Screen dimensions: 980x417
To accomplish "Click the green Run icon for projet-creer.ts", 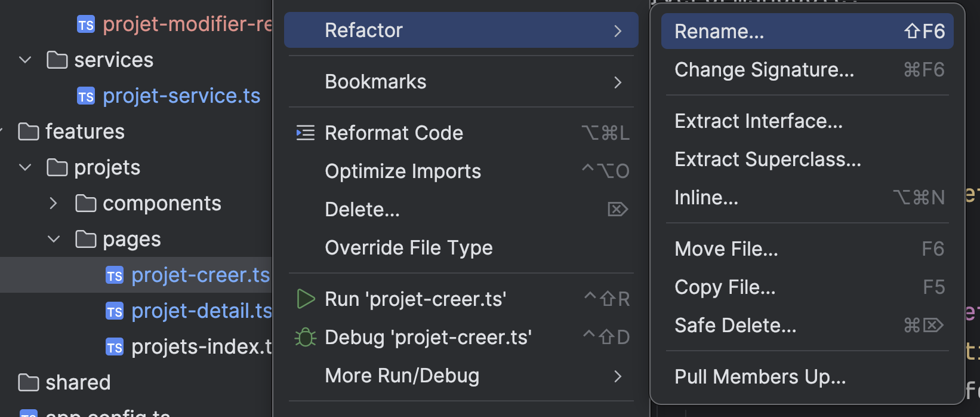I will coord(306,299).
